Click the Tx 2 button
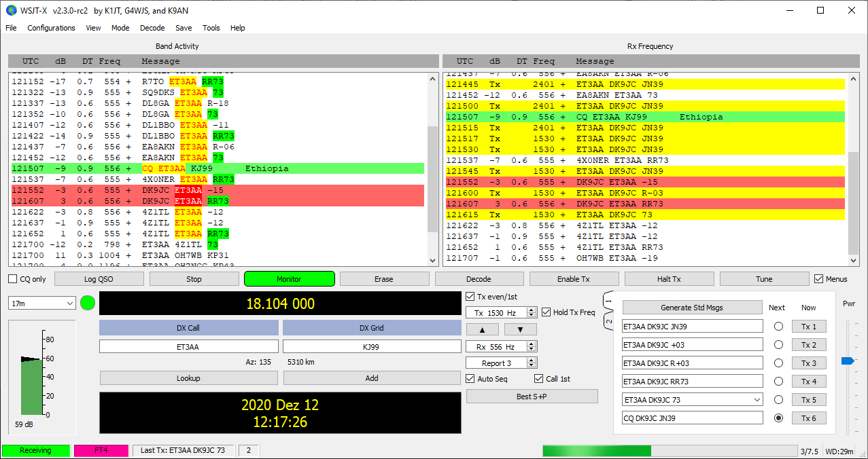This screenshot has width=868, height=459. click(x=809, y=345)
